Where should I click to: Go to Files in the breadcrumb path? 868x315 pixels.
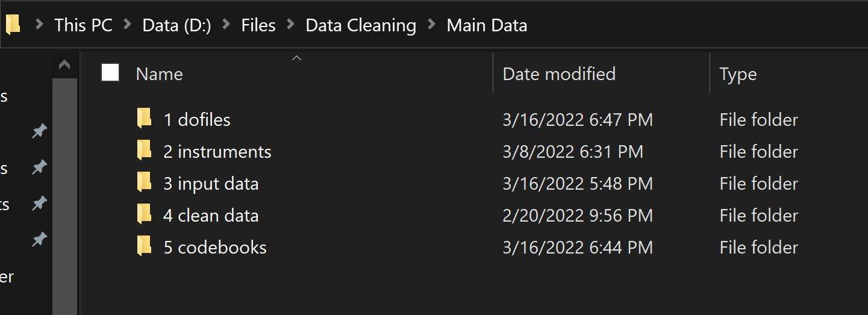click(x=258, y=25)
